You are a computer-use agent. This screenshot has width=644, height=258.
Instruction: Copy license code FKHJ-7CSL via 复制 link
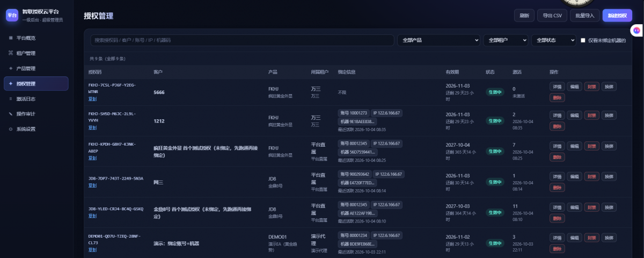[x=93, y=99]
